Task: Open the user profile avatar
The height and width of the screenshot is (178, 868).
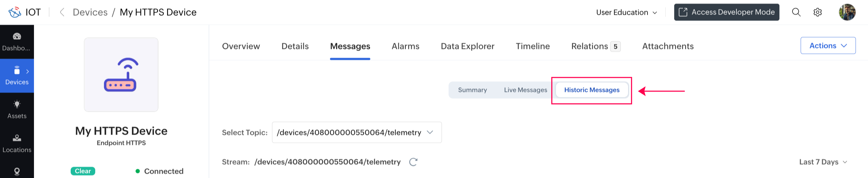Action: click(847, 12)
